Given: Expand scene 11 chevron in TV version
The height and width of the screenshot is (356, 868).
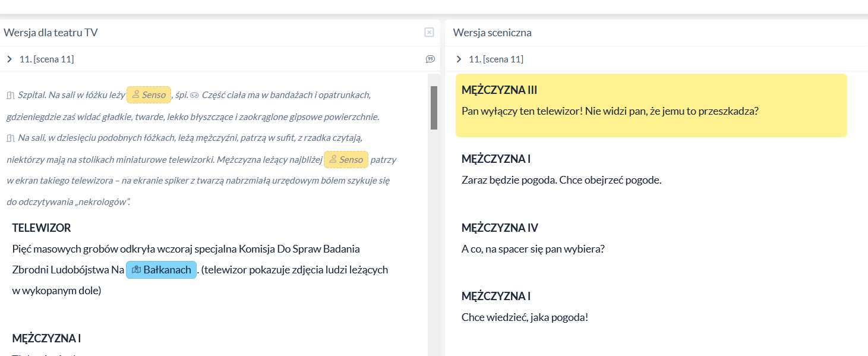Looking at the screenshot, I should (10, 59).
